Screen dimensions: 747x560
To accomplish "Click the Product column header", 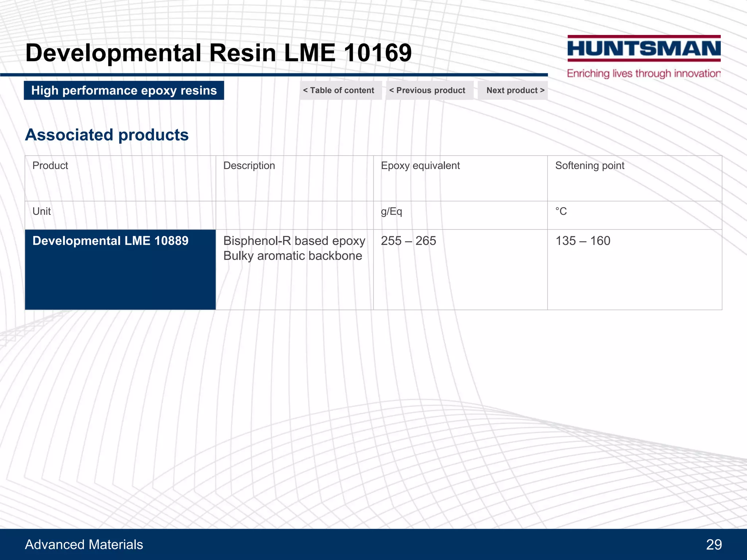I will (x=50, y=166).
